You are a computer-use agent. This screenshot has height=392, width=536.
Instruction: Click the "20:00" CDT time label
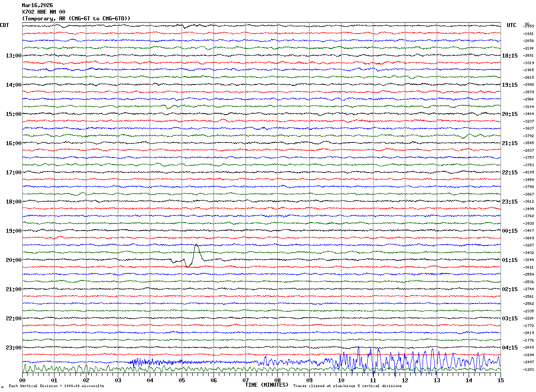(x=13, y=260)
